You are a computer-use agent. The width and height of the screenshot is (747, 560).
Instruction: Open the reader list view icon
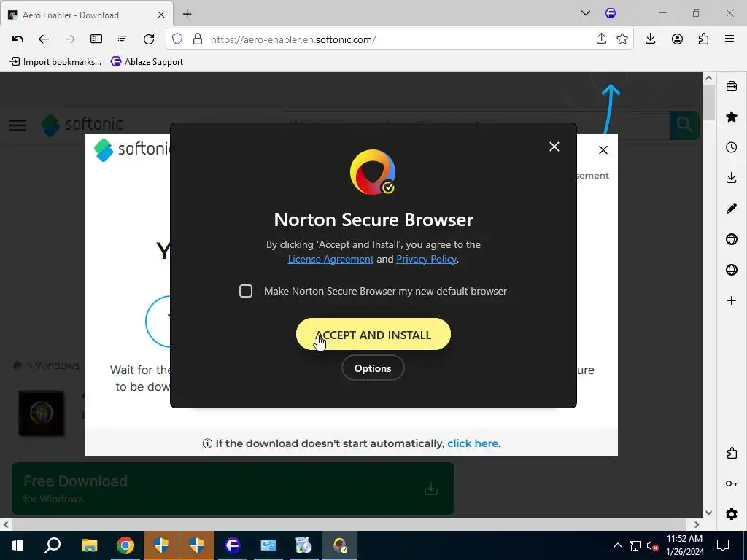123,39
